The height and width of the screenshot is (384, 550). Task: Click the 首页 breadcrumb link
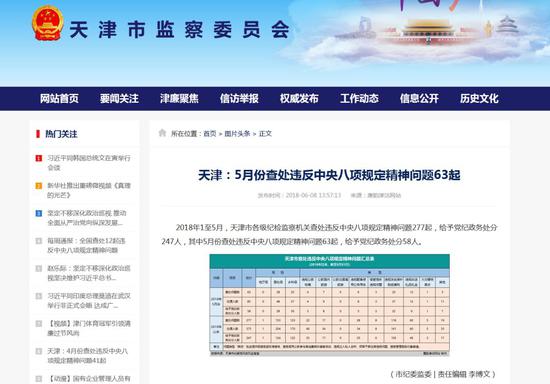click(x=210, y=134)
